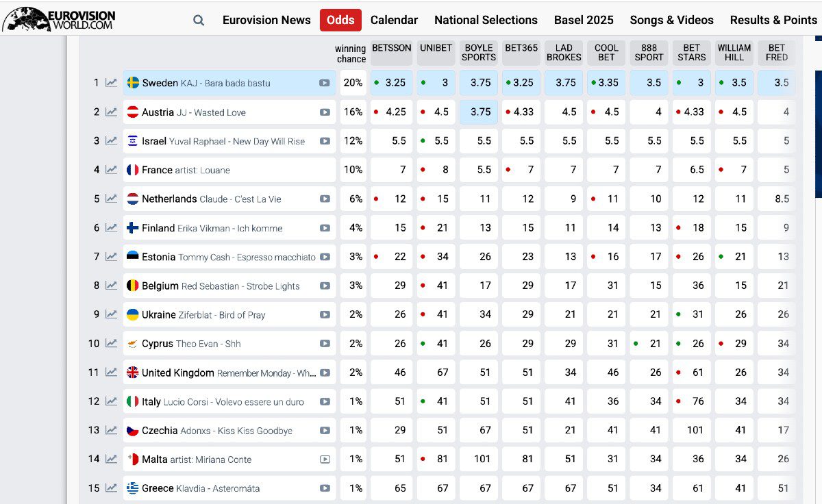
Task: Select the Odds tab
Action: [x=340, y=20]
